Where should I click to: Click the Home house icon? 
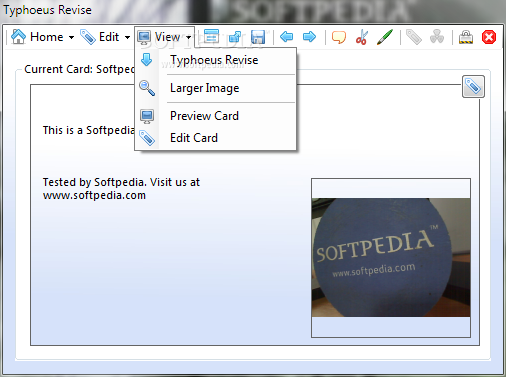[x=18, y=37]
